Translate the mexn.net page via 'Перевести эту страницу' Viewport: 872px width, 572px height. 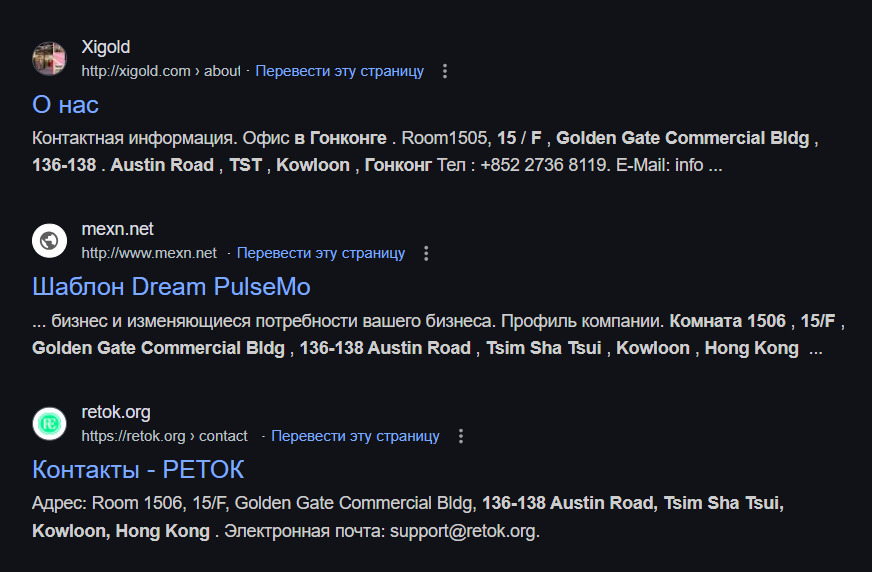click(321, 253)
